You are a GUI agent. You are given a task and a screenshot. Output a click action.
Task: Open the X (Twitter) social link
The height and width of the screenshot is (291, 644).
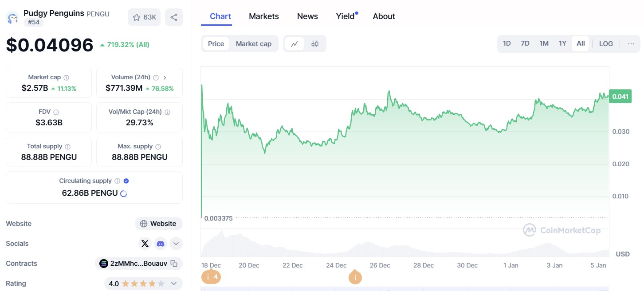[x=145, y=244]
